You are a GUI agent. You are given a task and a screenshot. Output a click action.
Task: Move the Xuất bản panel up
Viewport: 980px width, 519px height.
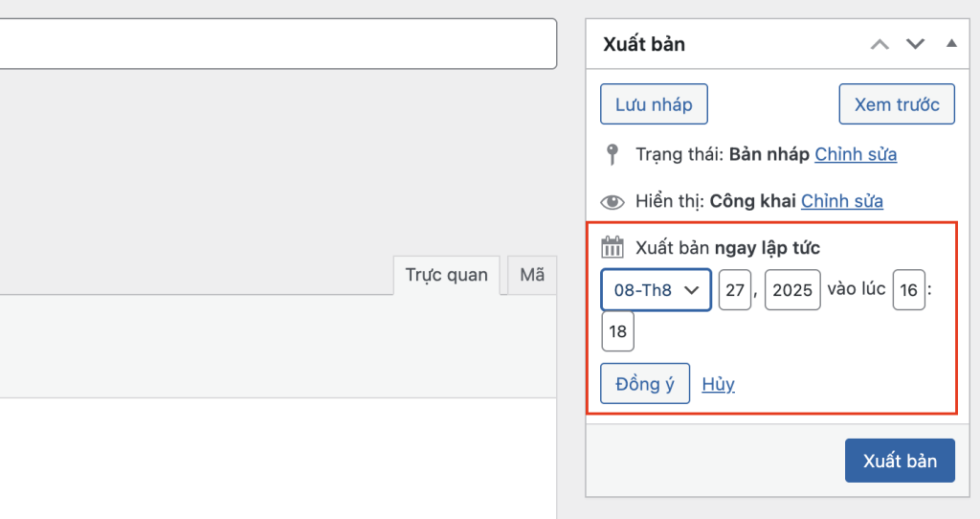(x=880, y=44)
